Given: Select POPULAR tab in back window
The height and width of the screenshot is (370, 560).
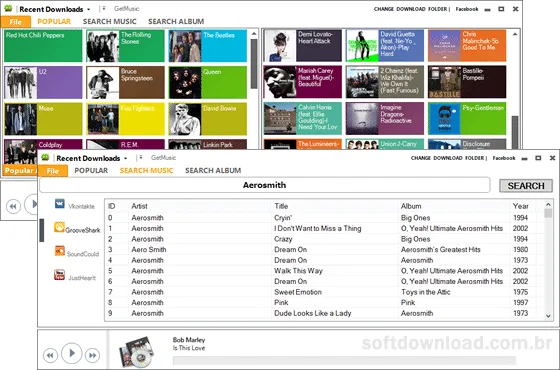Looking at the screenshot, I should (54, 22).
